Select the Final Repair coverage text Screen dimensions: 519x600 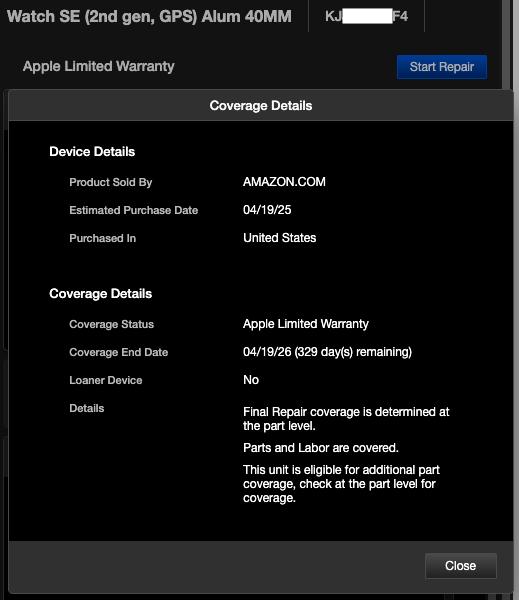(346, 419)
